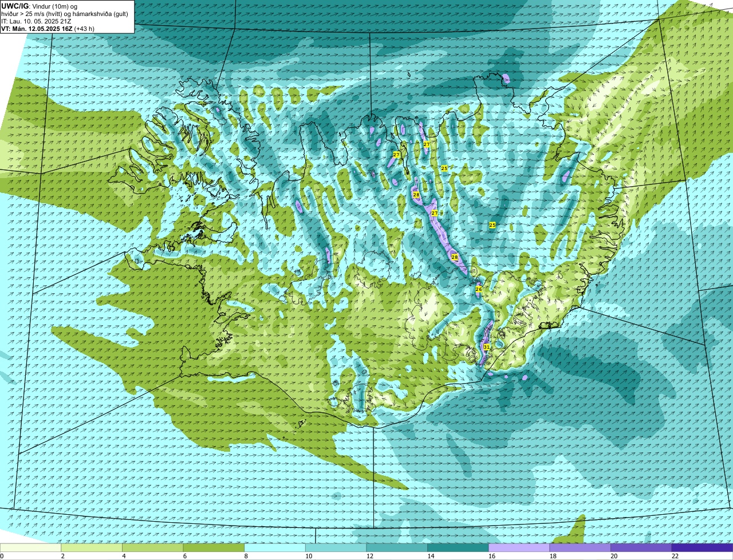Click the legend scale value 20

click(614, 556)
